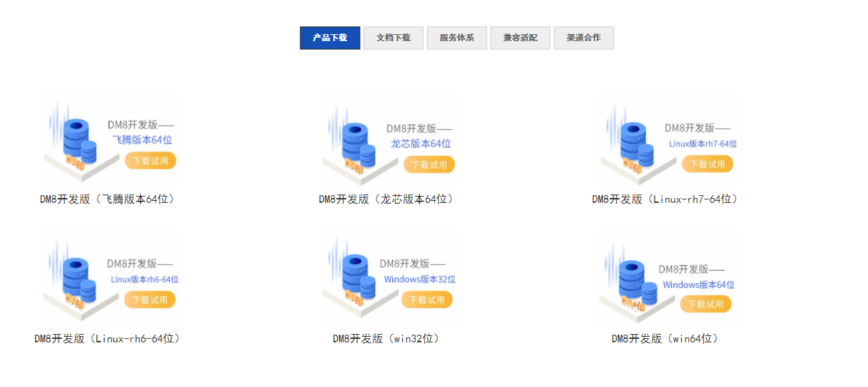Switch to the 文档下载 tab
Screen dimensions: 868x387
(393, 38)
